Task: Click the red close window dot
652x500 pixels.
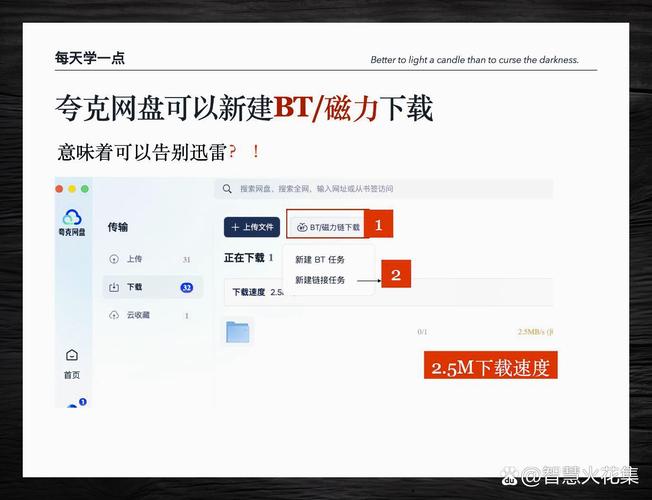Action: 59,189
